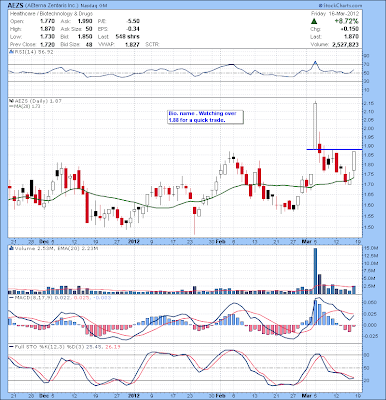Click the 2012 label on price chart date axis
Screen dimensions: 386x400
[134, 241]
